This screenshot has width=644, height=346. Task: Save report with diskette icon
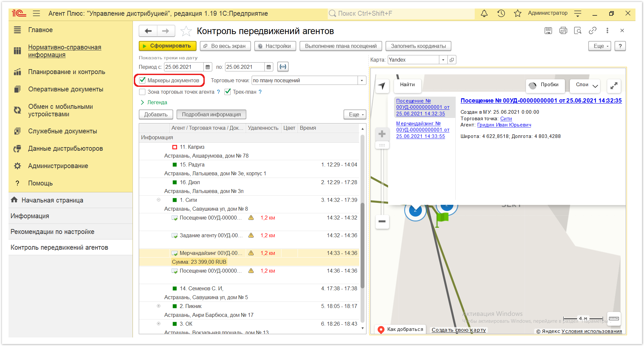(x=548, y=31)
